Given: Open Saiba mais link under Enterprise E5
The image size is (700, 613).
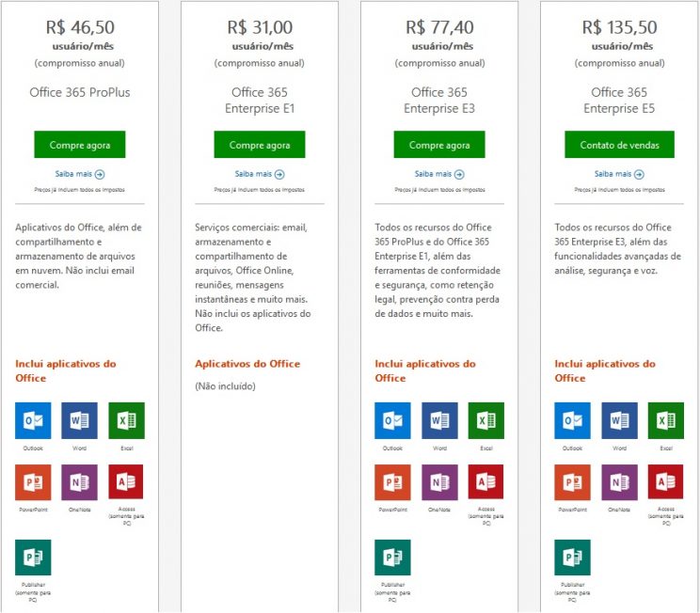Looking at the screenshot, I should pyautogui.click(x=620, y=174).
